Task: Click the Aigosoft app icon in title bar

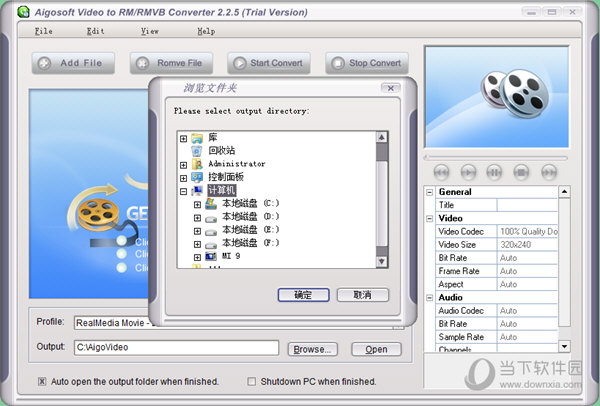Action: point(24,12)
